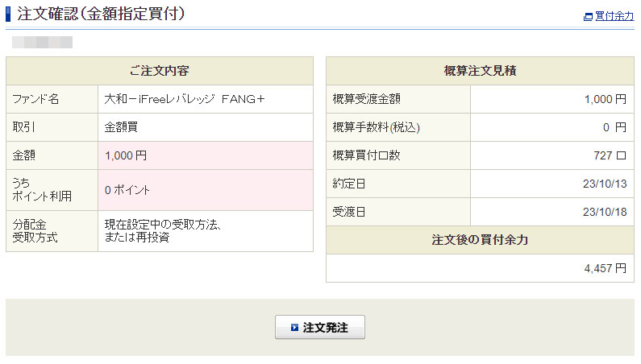Click the arrow icon on 注文発注 button
Screen dimensions: 641x364
pos(294,328)
